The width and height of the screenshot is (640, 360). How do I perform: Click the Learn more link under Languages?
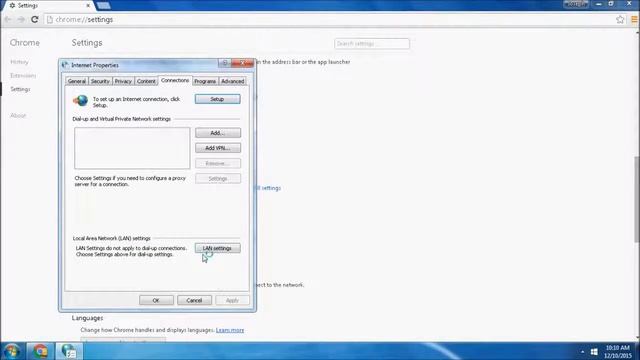click(230, 330)
